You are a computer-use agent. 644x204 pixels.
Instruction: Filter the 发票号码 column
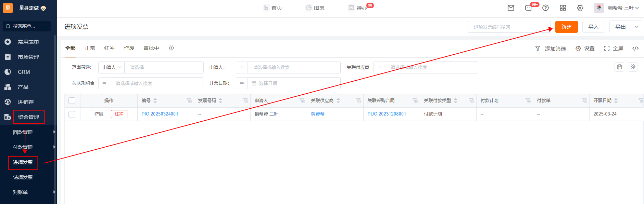pos(245,100)
